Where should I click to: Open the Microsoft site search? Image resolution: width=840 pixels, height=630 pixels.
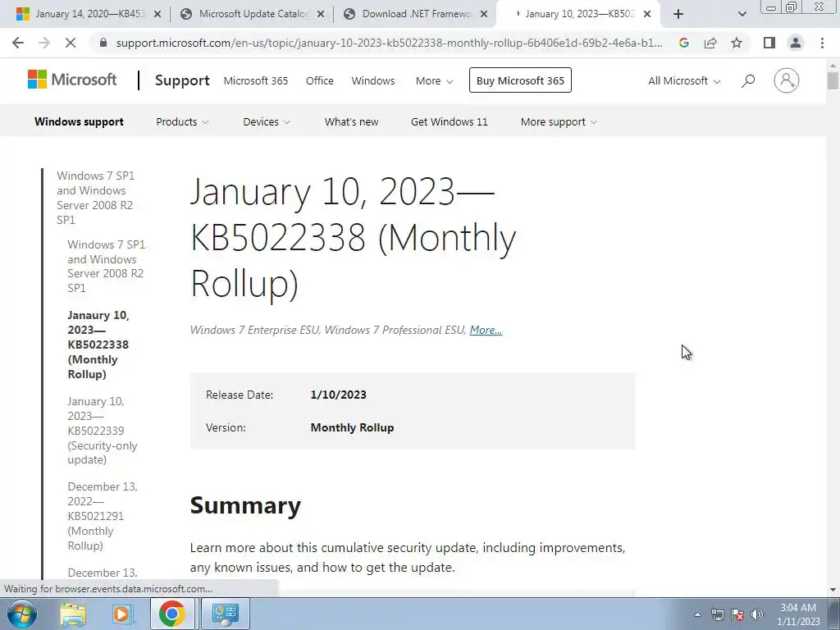pyautogui.click(x=748, y=81)
